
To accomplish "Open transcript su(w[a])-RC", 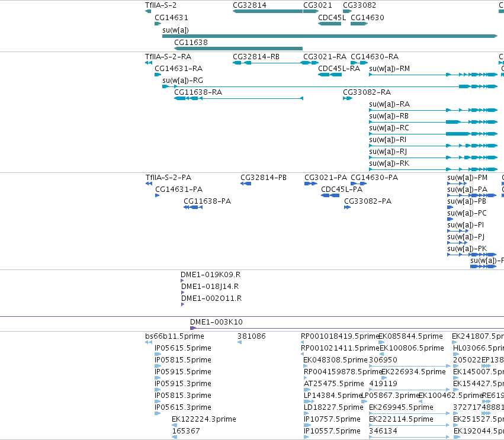I will tap(389, 128).
